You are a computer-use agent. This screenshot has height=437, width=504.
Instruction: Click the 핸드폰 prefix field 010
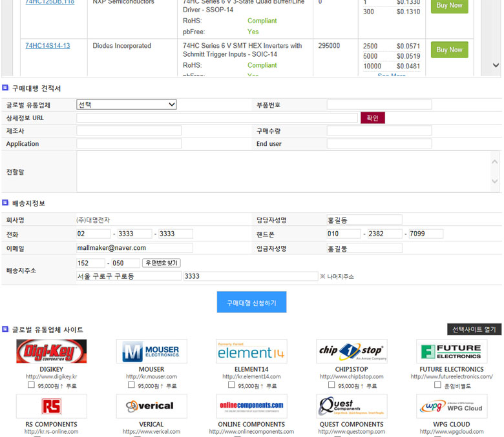point(344,234)
